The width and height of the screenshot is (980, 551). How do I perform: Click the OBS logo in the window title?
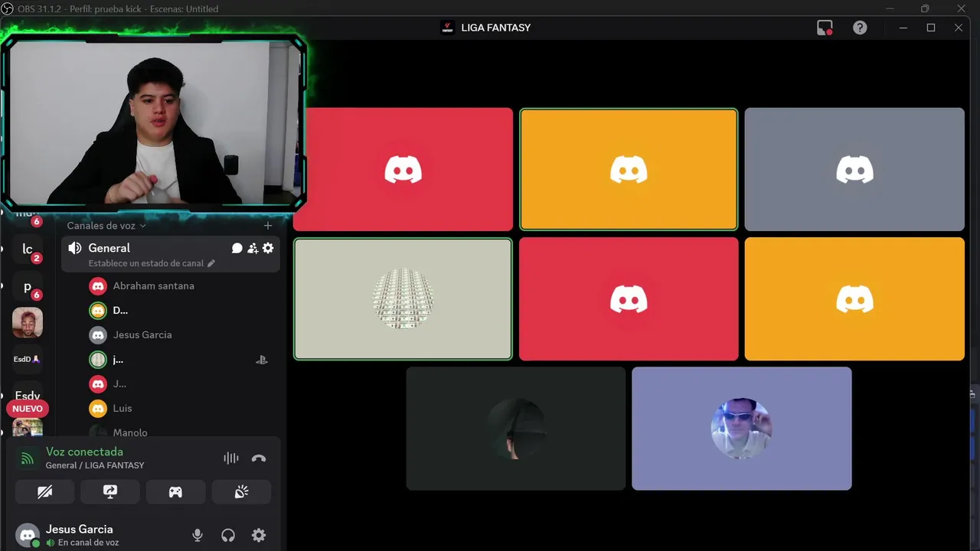[8, 8]
